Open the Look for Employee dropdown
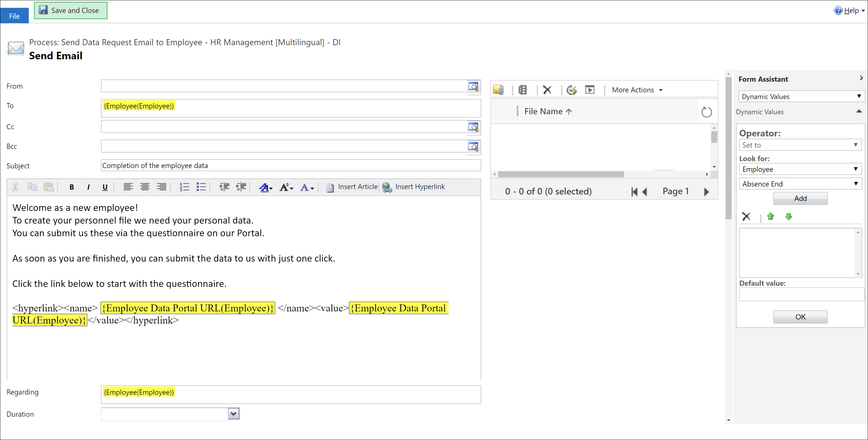Screen dimensions: 868x440 (800, 169)
